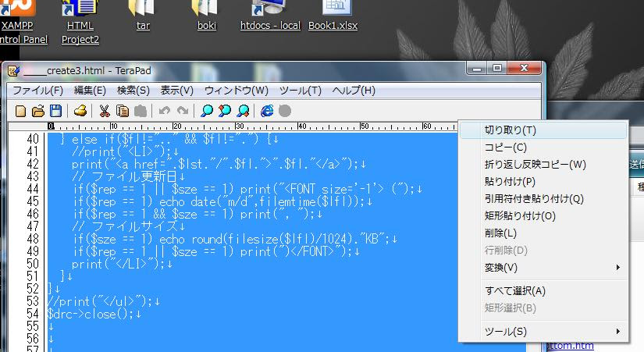Click the bottom.htm link in background window
The width and height of the screenshot is (644, 352).
(570, 346)
